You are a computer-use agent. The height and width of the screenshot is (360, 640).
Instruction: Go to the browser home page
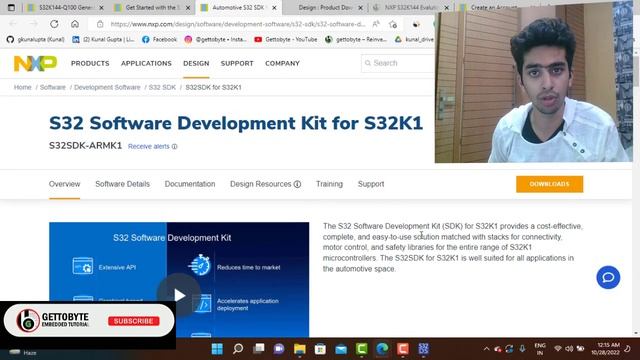tap(75, 24)
